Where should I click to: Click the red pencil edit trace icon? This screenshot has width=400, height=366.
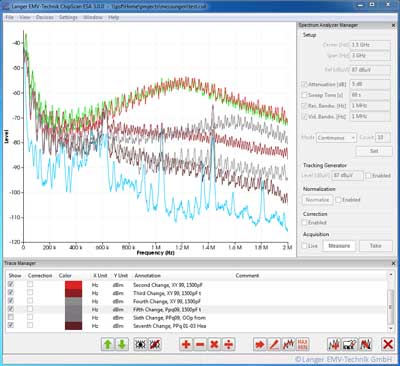click(x=274, y=344)
